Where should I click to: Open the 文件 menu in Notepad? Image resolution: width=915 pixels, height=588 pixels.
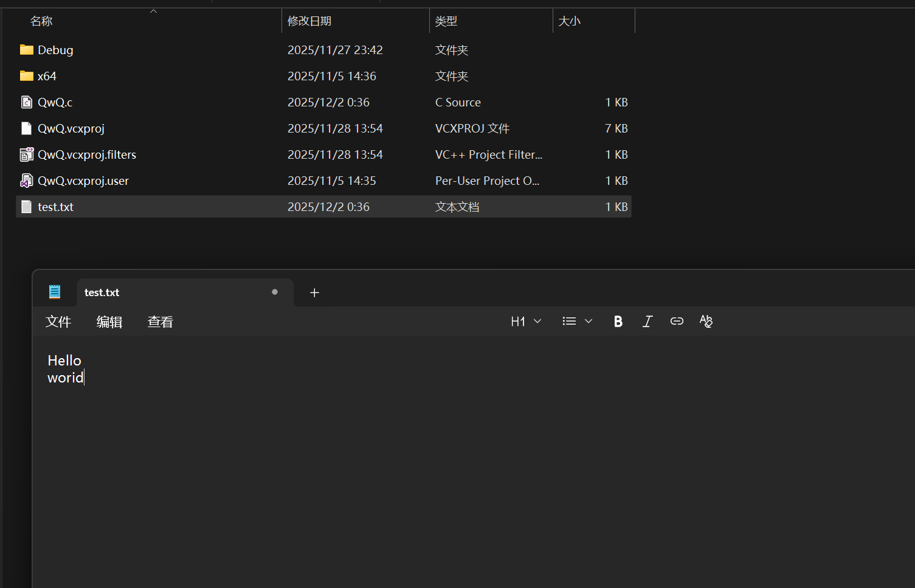click(x=58, y=322)
